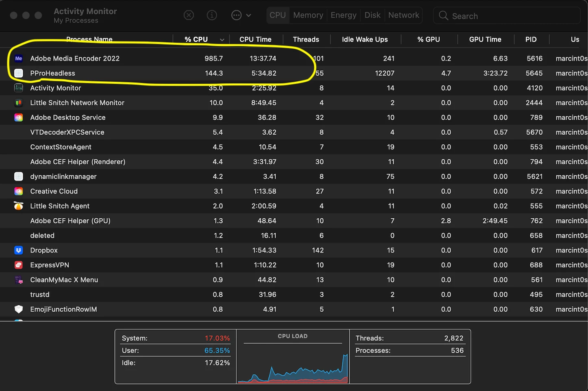Click the EmojiFunctionRowIM shield icon
Screen dimensions: 588x391
click(x=19, y=309)
